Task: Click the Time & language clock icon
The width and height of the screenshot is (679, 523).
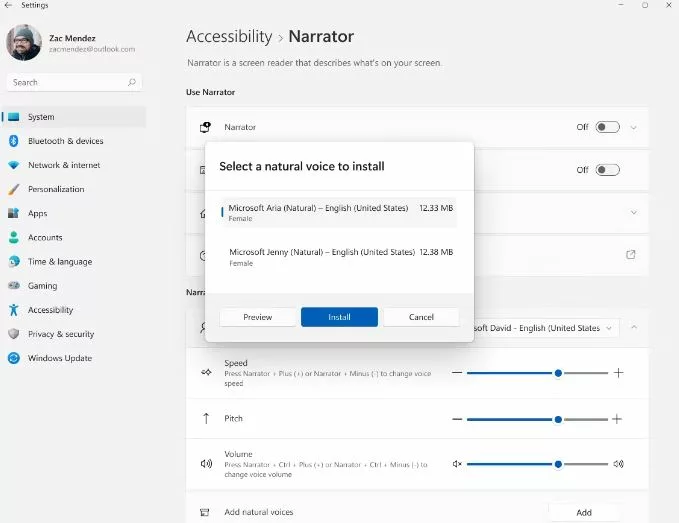Action: [14, 262]
